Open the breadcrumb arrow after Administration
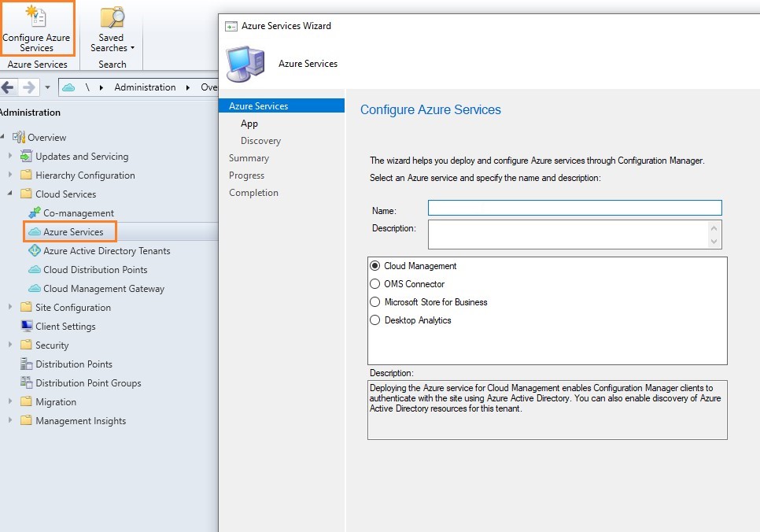 pos(188,88)
